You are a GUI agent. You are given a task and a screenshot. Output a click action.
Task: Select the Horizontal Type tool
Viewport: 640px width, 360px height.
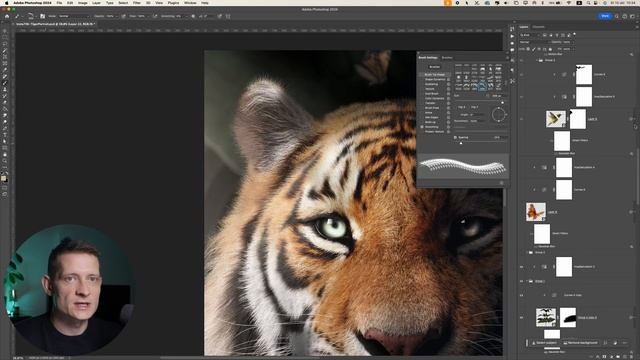[5, 135]
